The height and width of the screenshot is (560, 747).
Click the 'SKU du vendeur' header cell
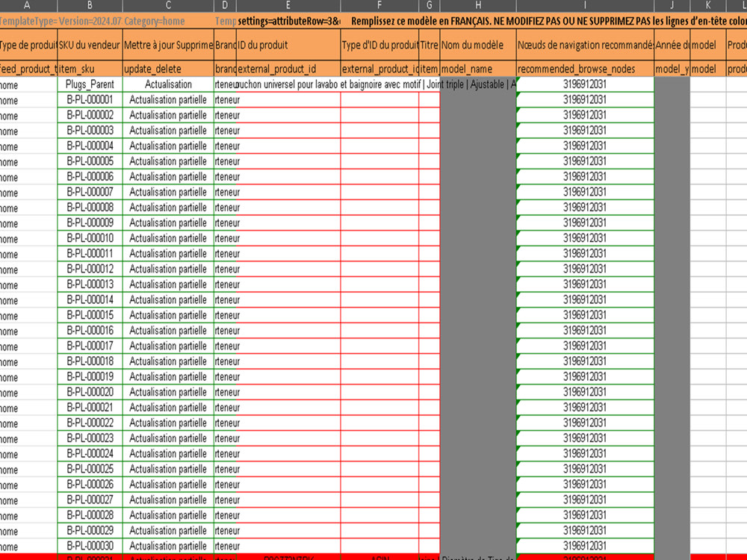point(90,45)
